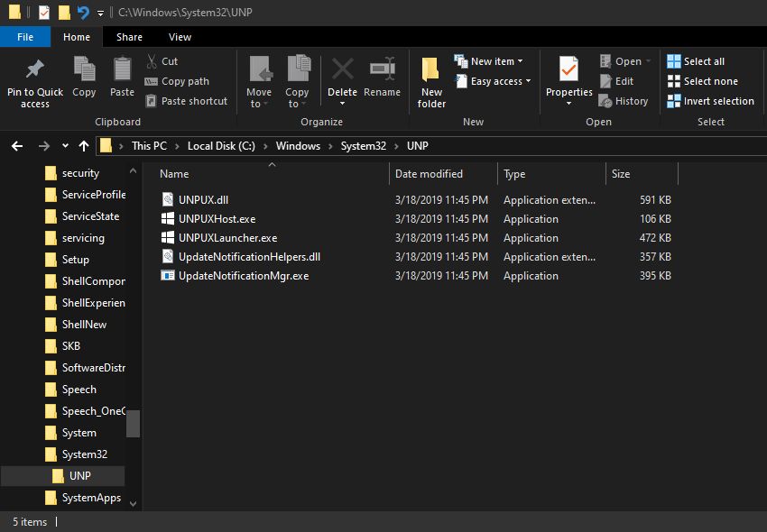Select ShellNew folder in tree
The height and width of the screenshot is (532, 767).
pyautogui.click(x=84, y=325)
